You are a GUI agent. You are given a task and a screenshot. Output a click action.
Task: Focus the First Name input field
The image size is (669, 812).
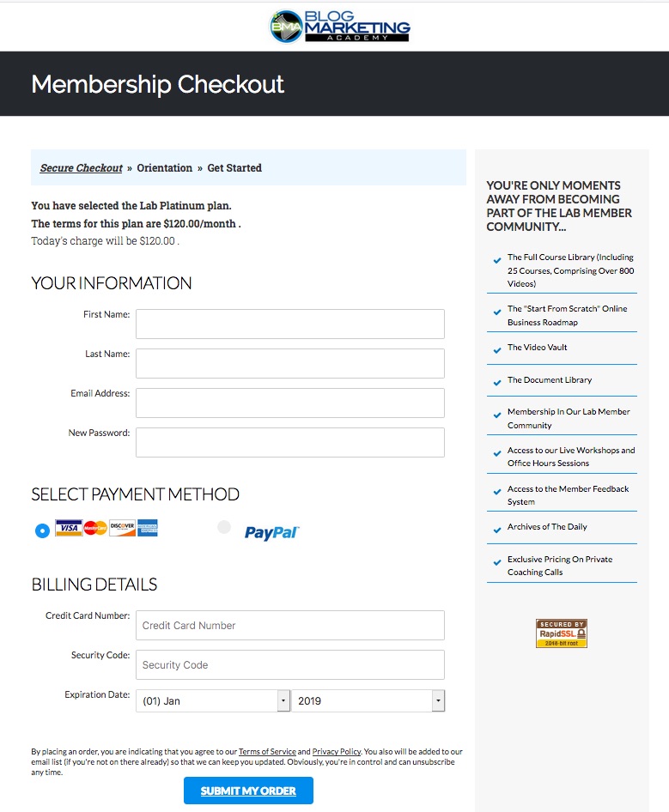click(290, 324)
